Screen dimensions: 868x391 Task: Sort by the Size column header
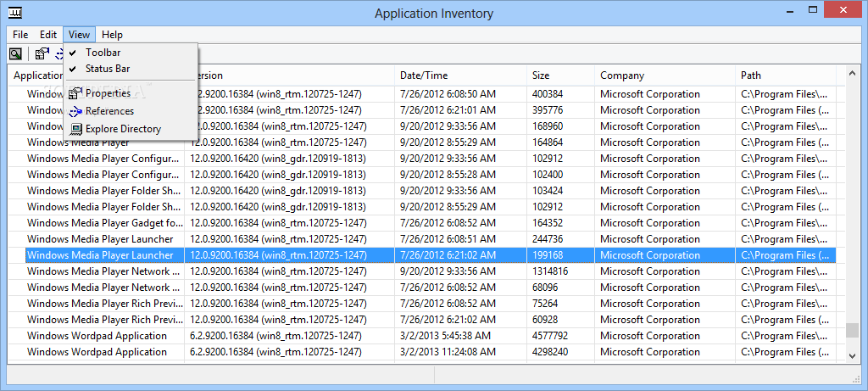click(561, 75)
